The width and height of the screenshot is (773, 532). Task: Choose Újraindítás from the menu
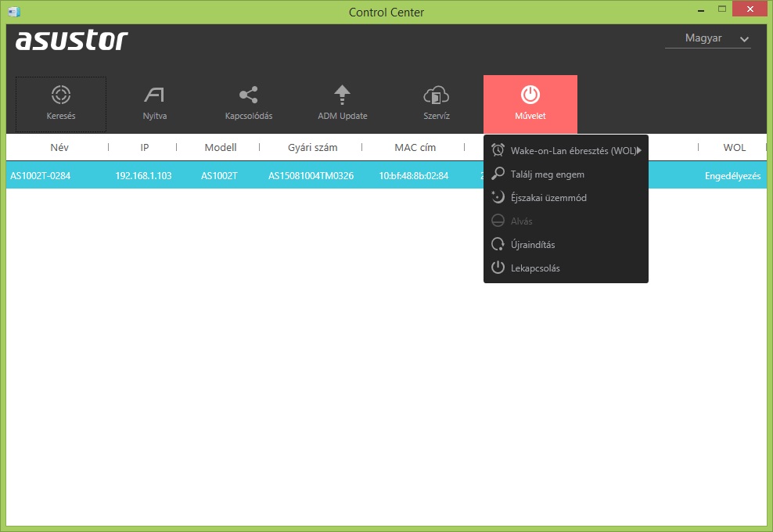(566, 245)
